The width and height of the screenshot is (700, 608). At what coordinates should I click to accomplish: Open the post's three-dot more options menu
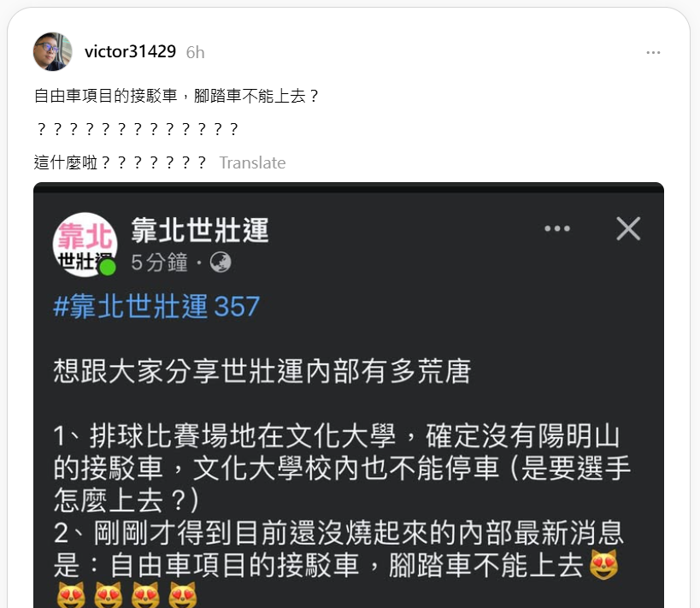(x=653, y=53)
